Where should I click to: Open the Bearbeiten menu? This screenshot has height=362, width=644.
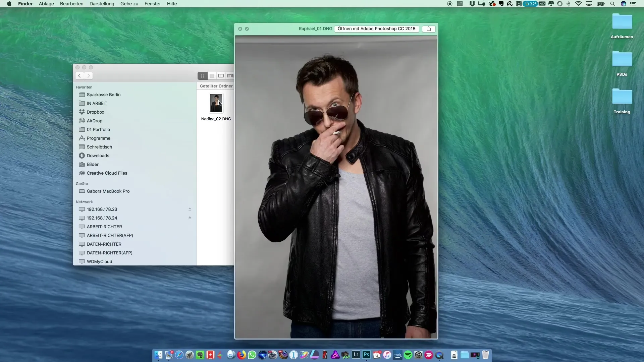click(x=72, y=4)
